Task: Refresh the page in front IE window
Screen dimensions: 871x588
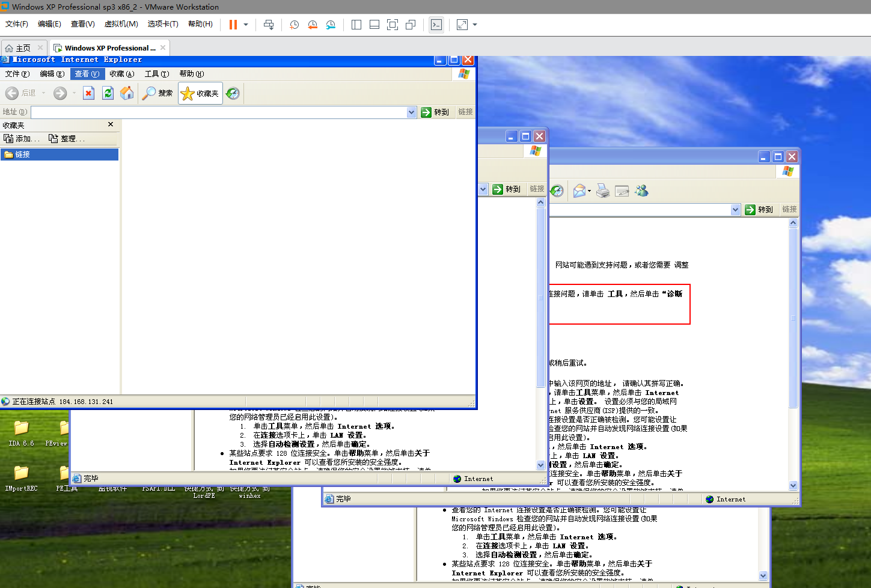Action: (108, 93)
